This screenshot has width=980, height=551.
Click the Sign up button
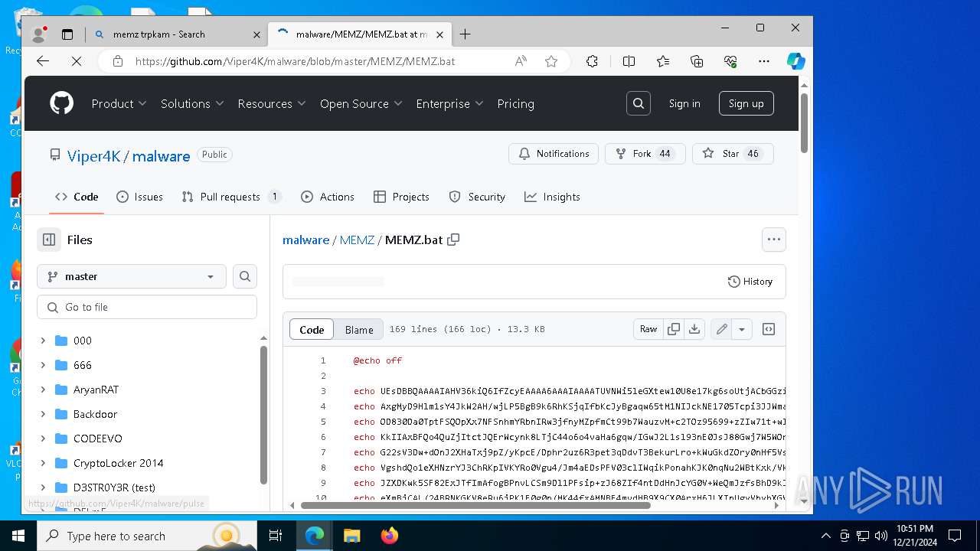pos(746,103)
